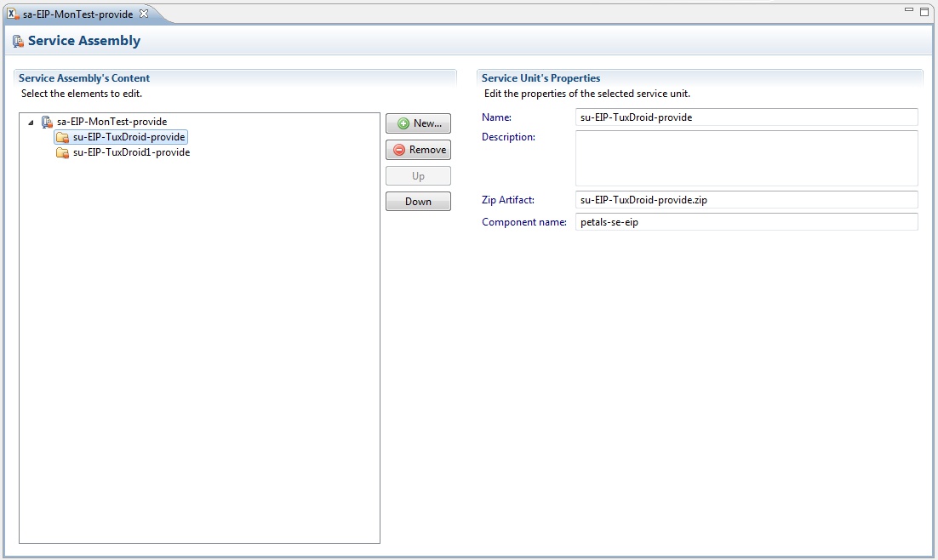Select the sa-EIP-MonTest-provide root node
Screen dimensions: 938x560
(112, 122)
